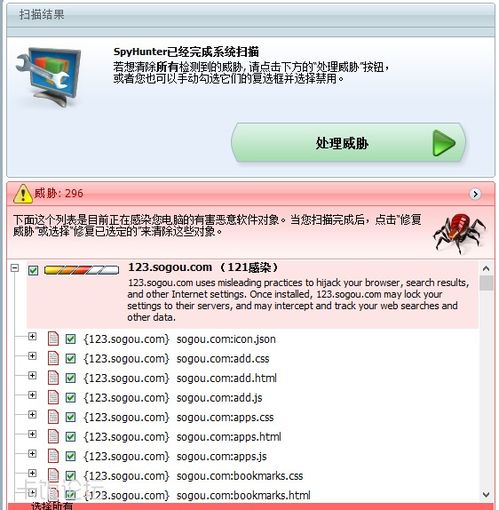Expand the sogou.com:apps.js entry
The width and height of the screenshot is (499, 510).
coord(32,454)
